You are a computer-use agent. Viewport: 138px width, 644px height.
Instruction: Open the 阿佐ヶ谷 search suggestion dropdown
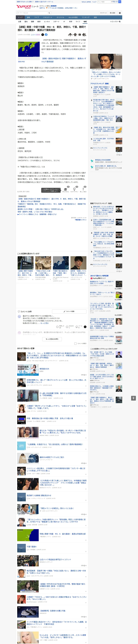[114, 2]
